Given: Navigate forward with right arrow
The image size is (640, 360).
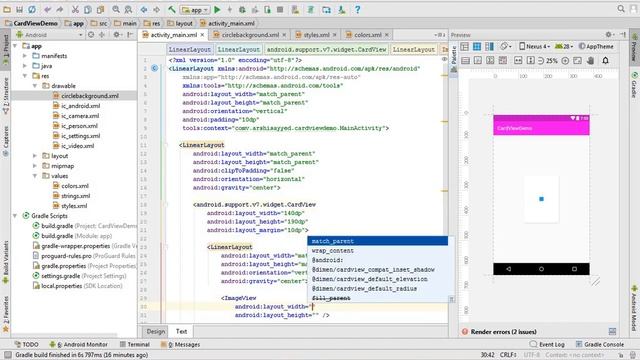Looking at the screenshot, I should 156,9.
